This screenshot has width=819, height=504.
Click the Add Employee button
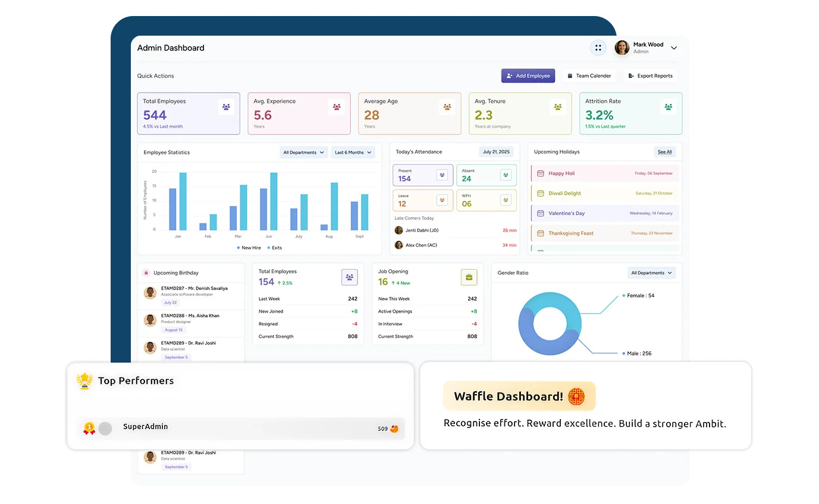coord(528,76)
